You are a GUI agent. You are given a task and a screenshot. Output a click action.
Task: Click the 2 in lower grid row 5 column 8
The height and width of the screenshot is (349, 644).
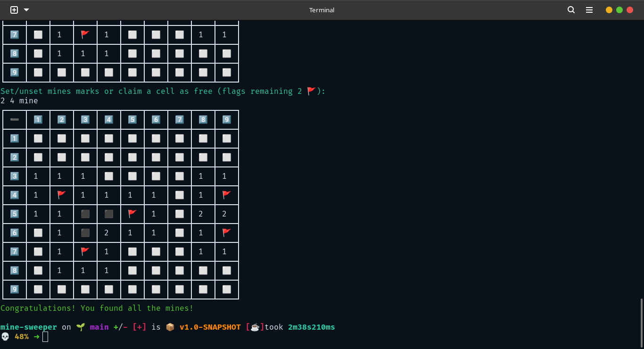pos(201,214)
